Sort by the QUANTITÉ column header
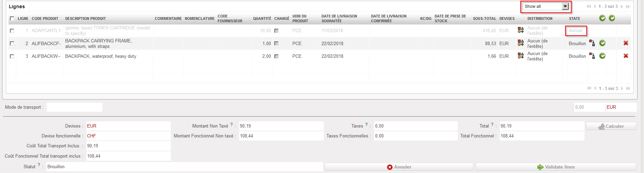 [x=262, y=18]
